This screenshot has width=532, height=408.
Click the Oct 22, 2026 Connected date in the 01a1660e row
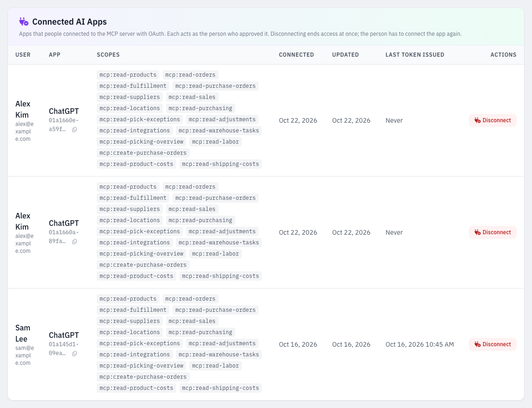[x=298, y=120]
